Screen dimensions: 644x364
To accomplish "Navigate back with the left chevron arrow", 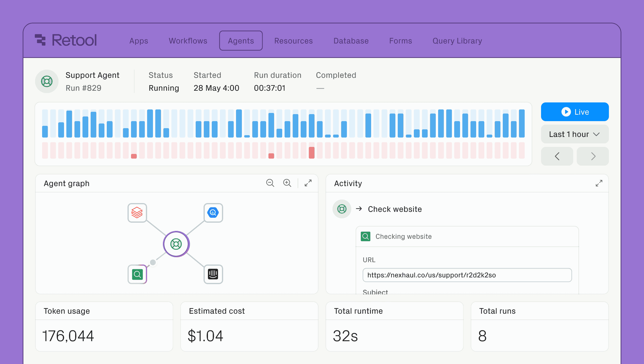I will (x=557, y=156).
